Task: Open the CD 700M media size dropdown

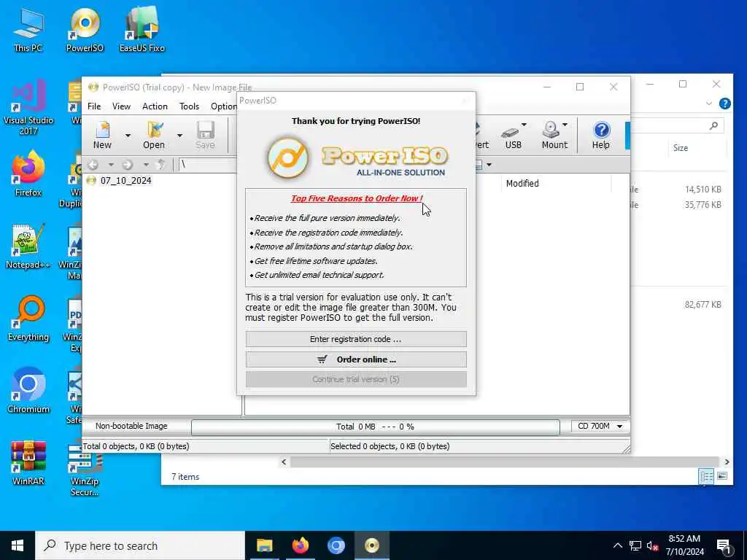Action: (x=600, y=426)
